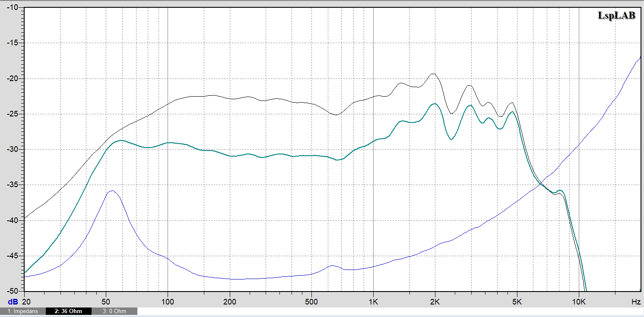Click the '1K' frequency axis label
The height and width of the screenshot is (317, 644).
pos(373,301)
